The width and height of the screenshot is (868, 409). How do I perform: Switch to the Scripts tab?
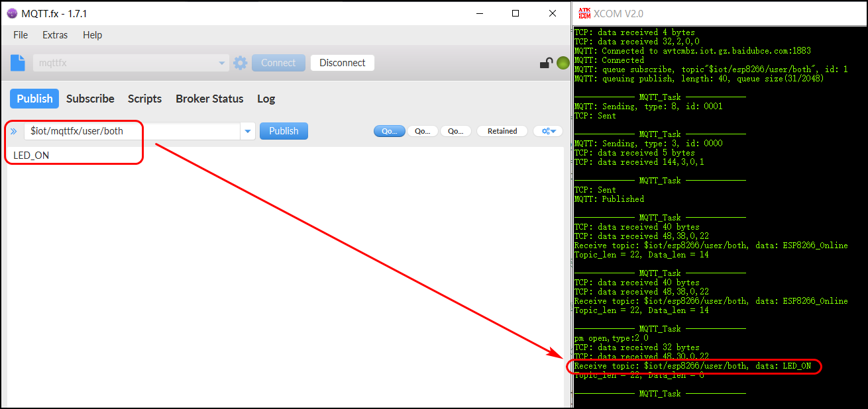144,99
